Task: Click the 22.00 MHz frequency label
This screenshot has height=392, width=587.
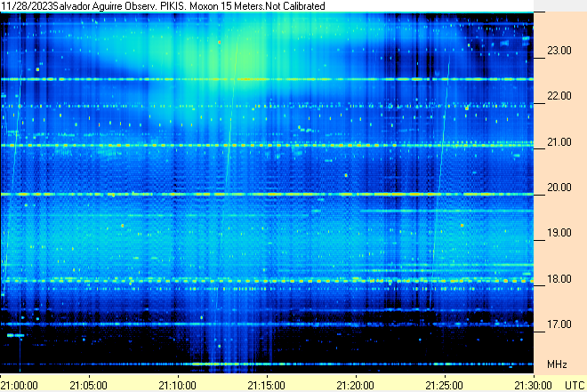Action: click(x=559, y=96)
